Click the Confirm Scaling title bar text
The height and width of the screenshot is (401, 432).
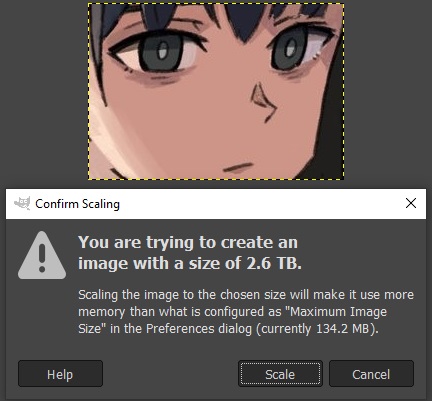(77, 204)
